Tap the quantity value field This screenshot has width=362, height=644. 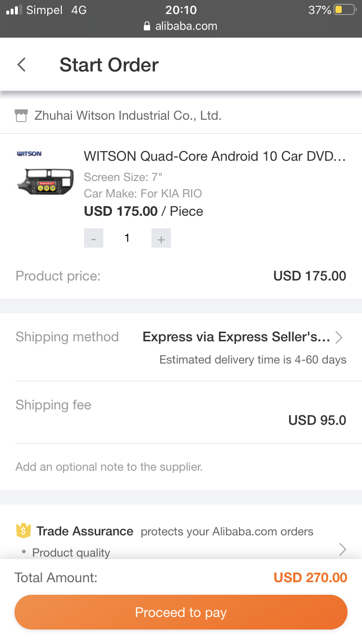127,238
